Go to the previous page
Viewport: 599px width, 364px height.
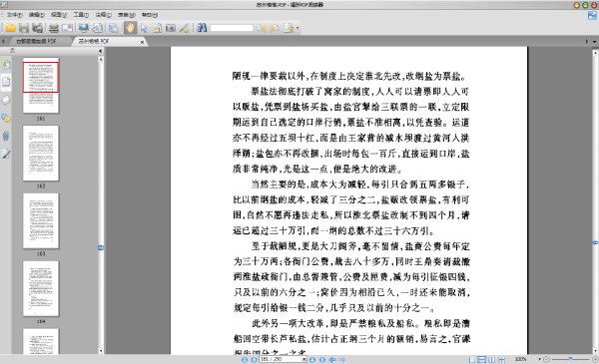pos(254,359)
